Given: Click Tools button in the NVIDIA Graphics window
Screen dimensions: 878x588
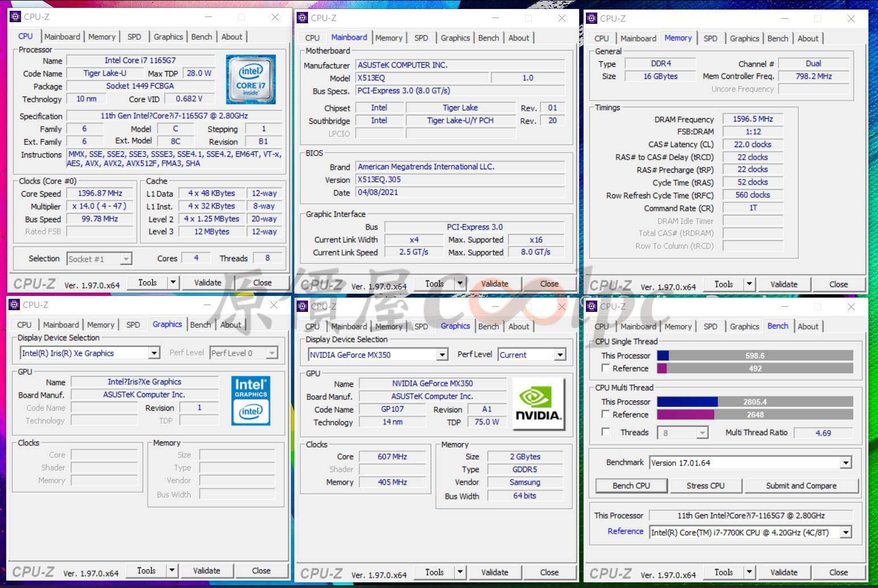Looking at the screenshot, I should click(434, 572).
